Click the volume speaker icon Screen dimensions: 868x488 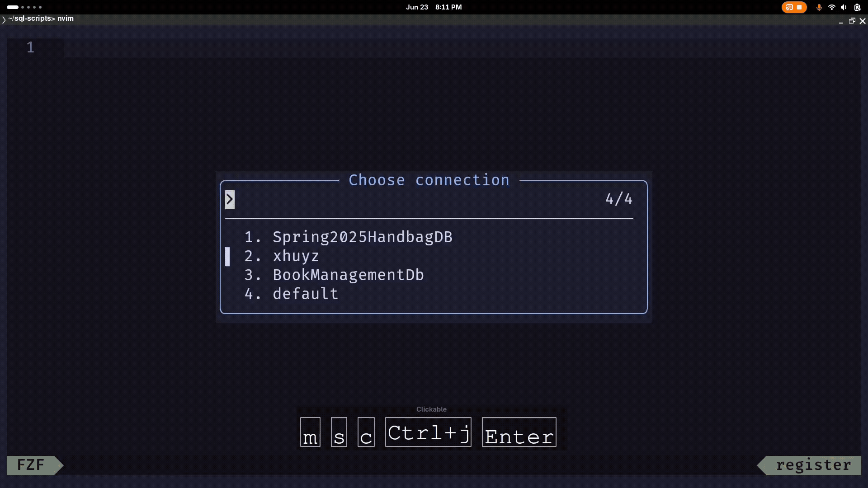844,7
